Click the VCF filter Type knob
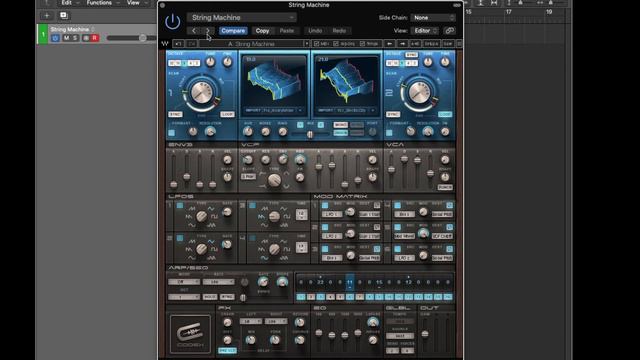 pos(274,180)
